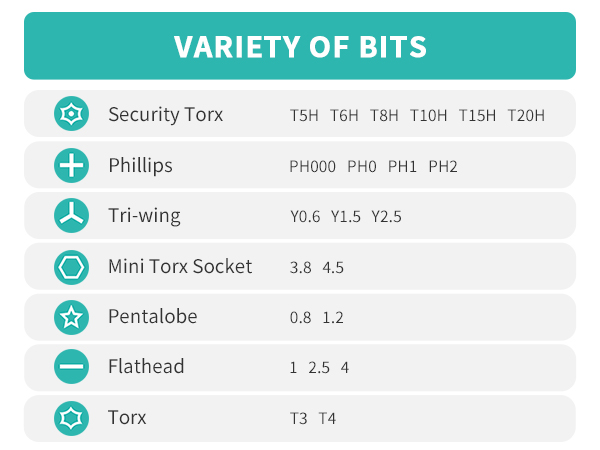Image resolution: width=600 pixels, height=450 pixels.
Task: Click the Mini Torx Socket hexagon icon
Action: pos(72,267)
